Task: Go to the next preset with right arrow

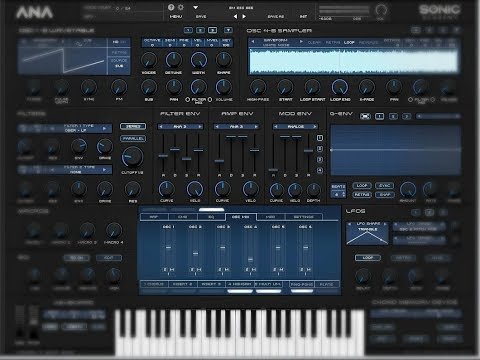Action: click(x=244, y=16)
